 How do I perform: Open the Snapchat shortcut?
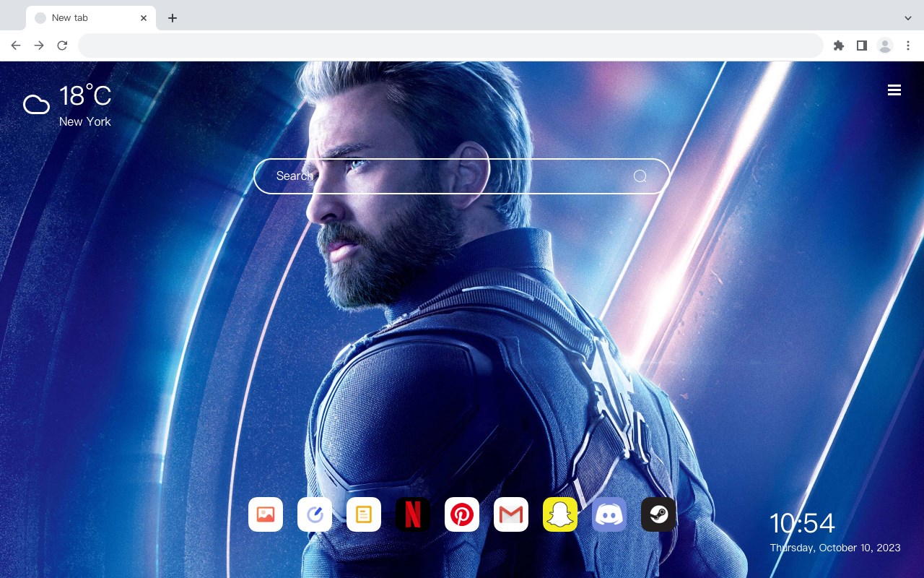[560, 514]
